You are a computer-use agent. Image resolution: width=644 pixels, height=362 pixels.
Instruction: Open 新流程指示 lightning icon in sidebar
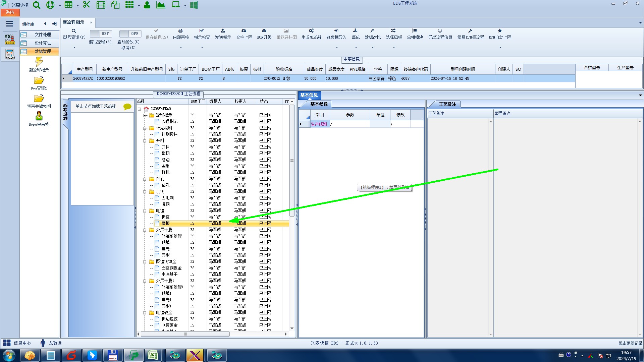click(39, 62)
